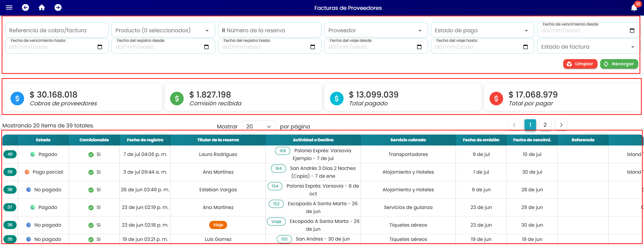This screenshot has height=246, width=644.
Task: Change the items per page selector showing 20
Action: click(259, 126)
